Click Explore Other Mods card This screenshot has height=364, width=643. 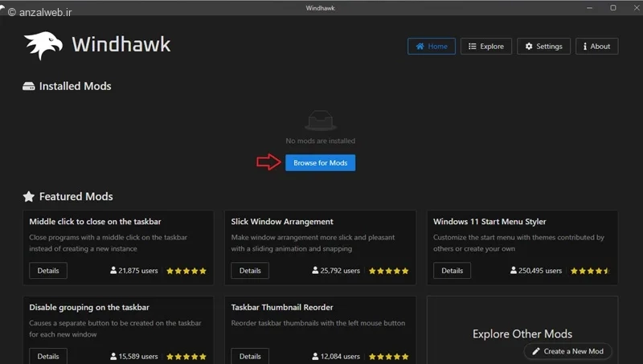(x=522, y=333)
